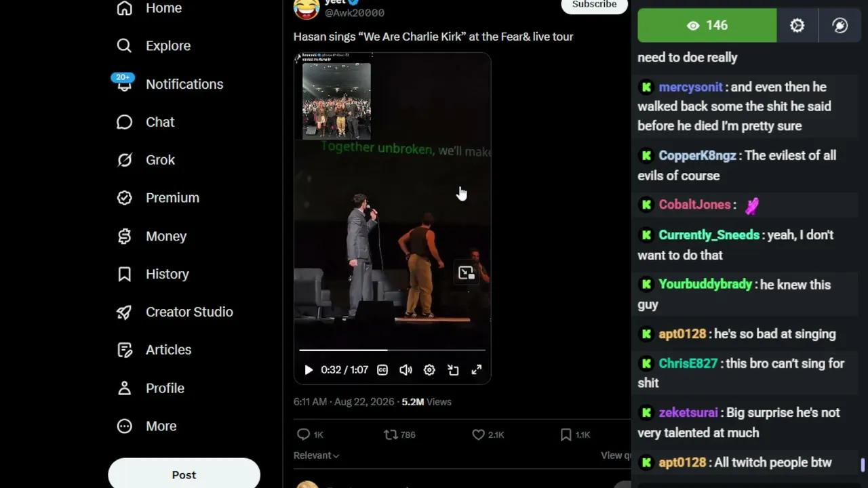868x488 pixels.
Task: Open Articles via the document icon
Action: pyautogui.click(x=124, y=350)
